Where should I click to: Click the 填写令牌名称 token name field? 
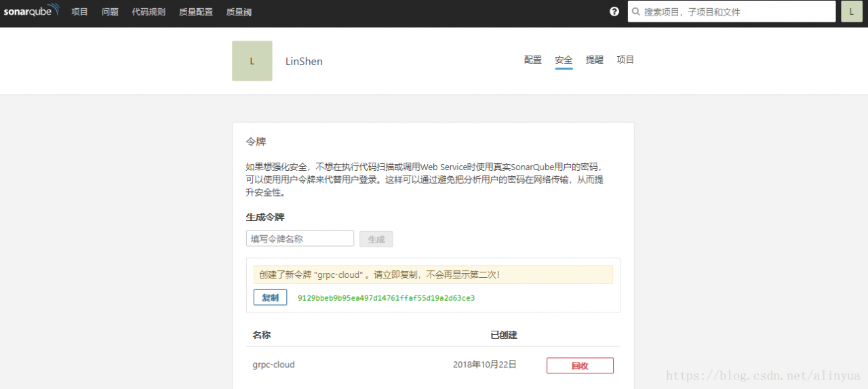300,239
